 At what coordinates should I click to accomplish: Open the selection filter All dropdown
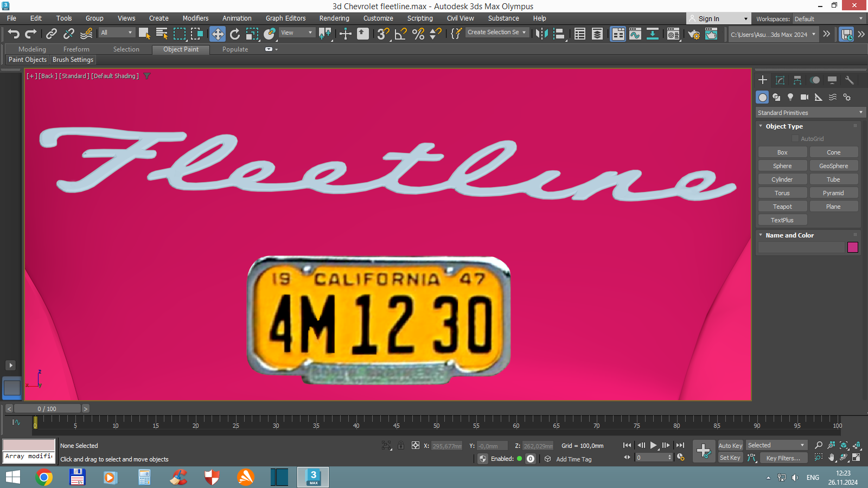tap(117, 33)
